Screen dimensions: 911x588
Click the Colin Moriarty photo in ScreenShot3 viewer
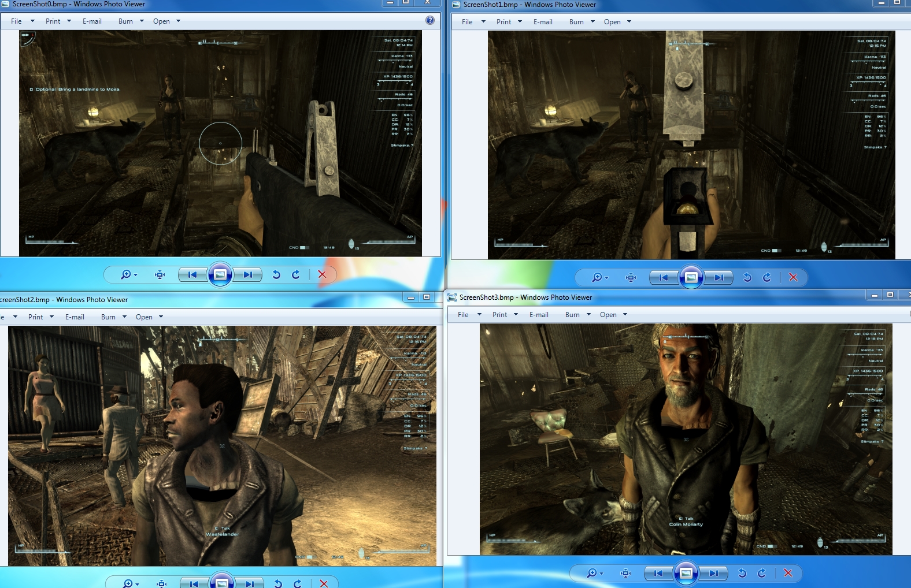pos(686,440)
